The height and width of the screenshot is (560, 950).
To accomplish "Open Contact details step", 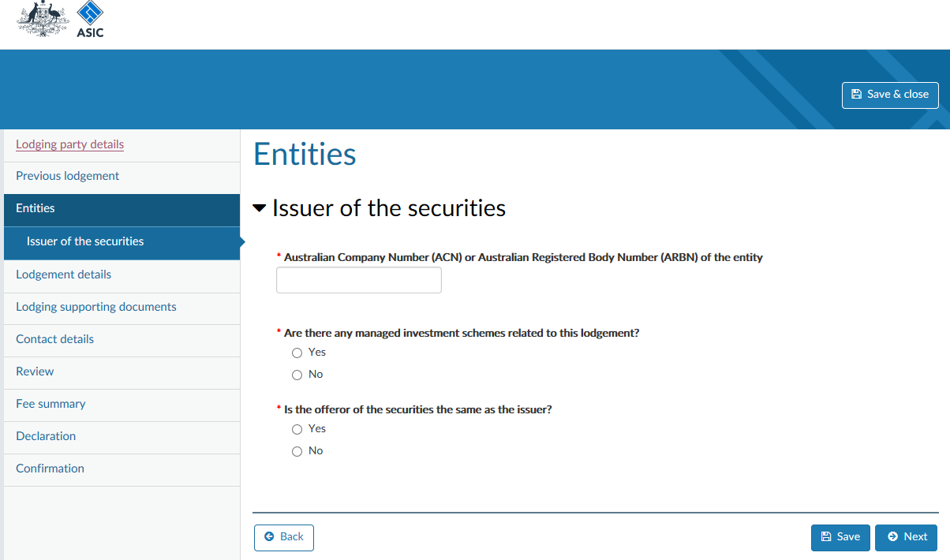I will (54, 339).
